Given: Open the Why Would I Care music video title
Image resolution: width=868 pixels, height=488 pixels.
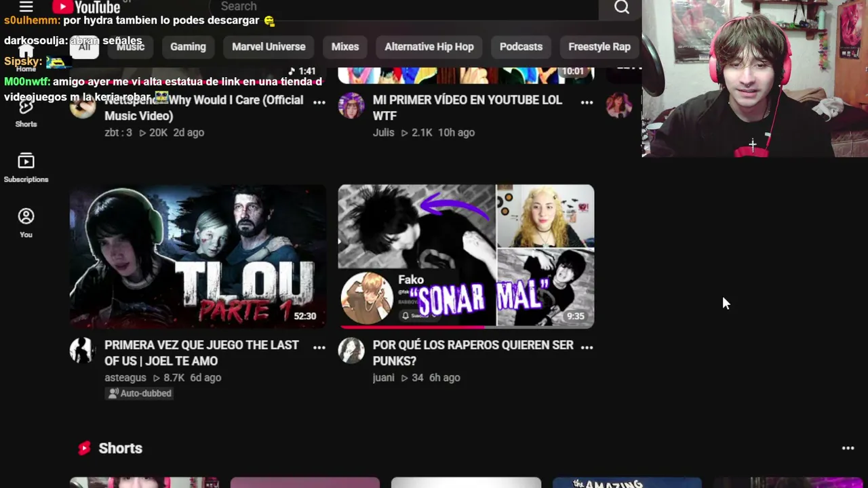Looking at the screenshot, I should click(x=203, y=108).
